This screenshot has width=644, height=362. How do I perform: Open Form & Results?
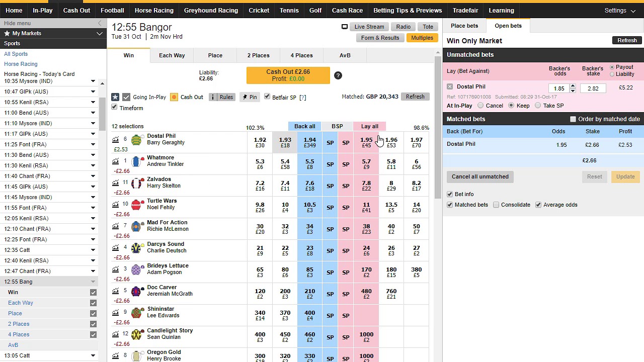[x=380, y=38]
